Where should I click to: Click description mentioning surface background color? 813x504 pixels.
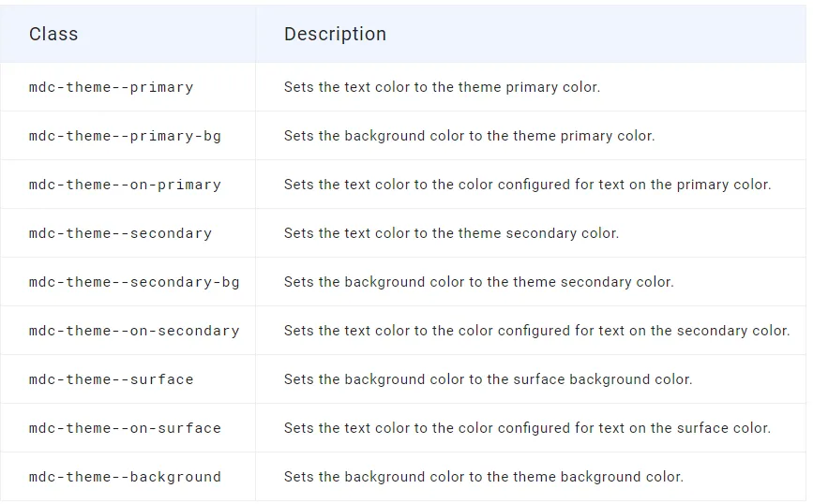488,379
